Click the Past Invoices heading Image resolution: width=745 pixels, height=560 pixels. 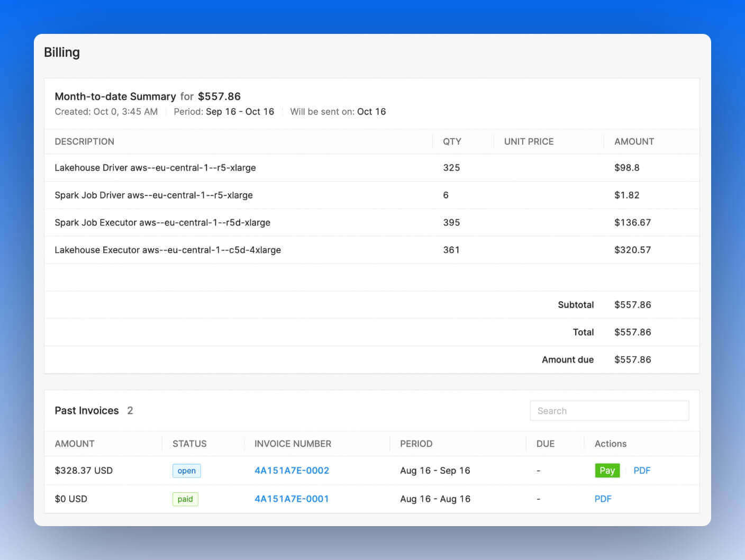coord(87,411)
